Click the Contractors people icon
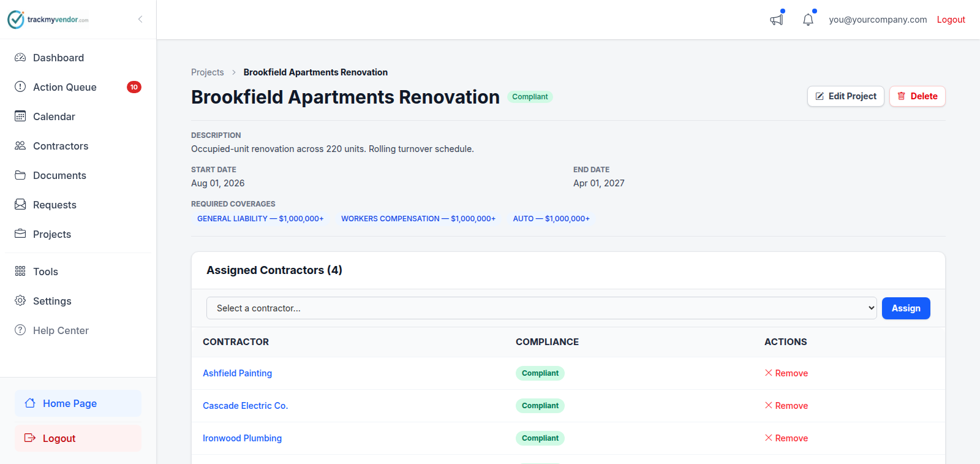The height and width of the screenshot is (464, 980). (x=20, y=146)
